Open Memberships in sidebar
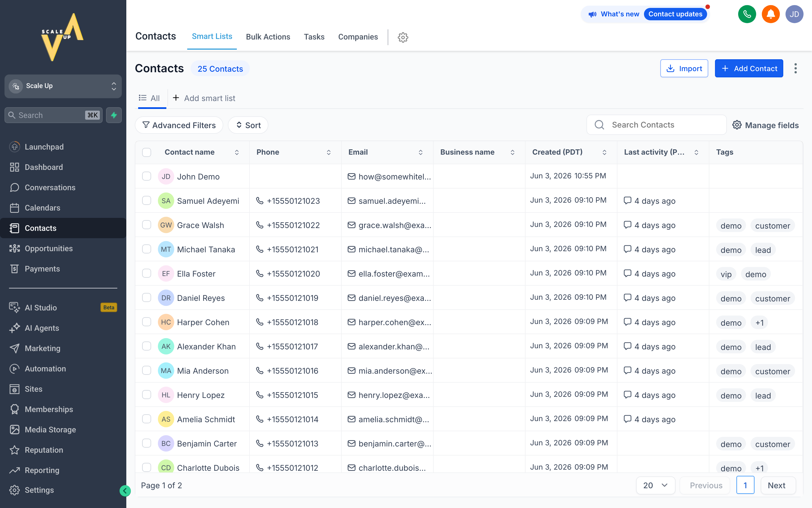812x508 pixels. [x=63, y=409]
